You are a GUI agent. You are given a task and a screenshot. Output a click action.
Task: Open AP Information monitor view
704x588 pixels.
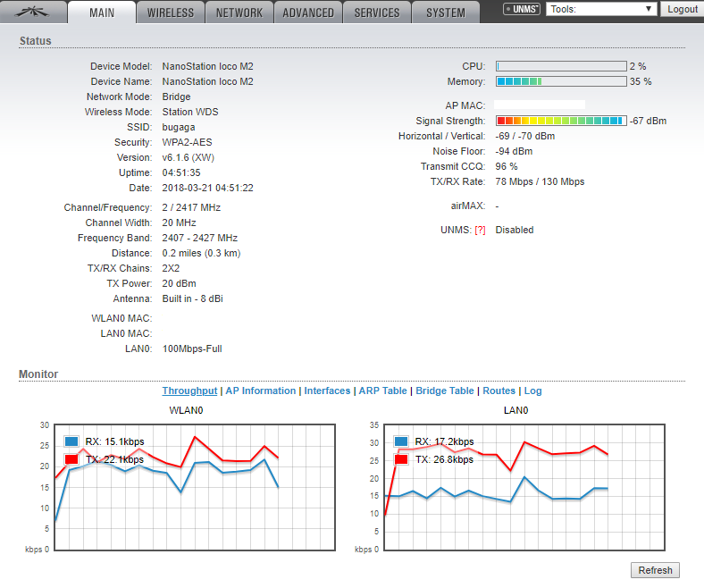pyautogui.click(x=260, y=391)
